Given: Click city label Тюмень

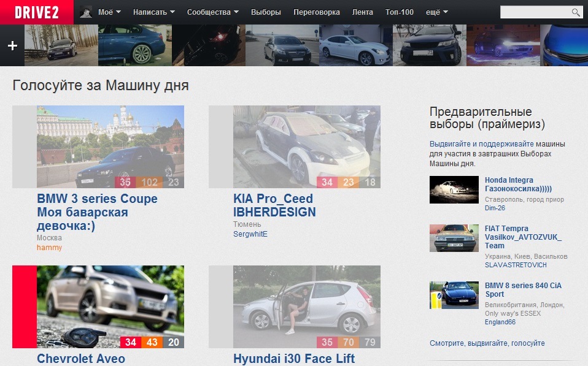Looking at the screenshot, I should pyautogui.click(x=247, y=224).
